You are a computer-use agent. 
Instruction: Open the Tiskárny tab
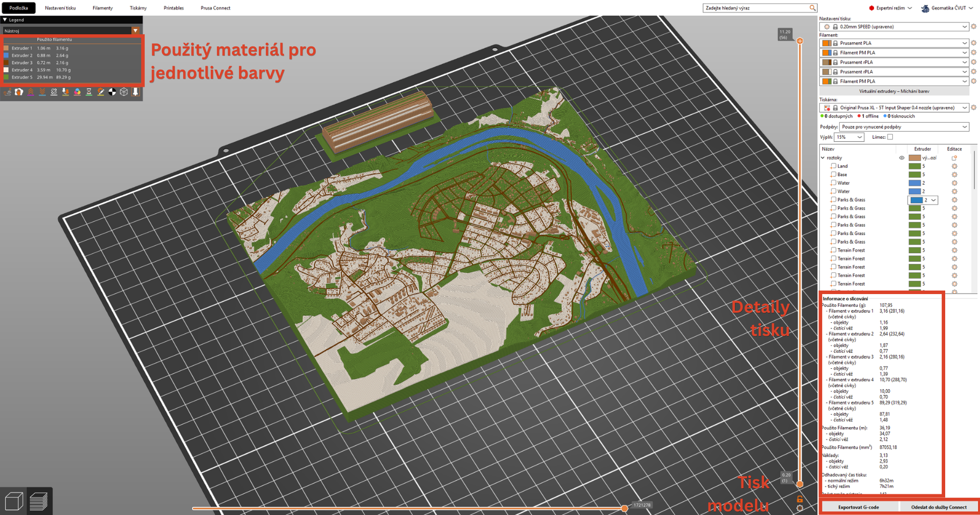(138, 8)
